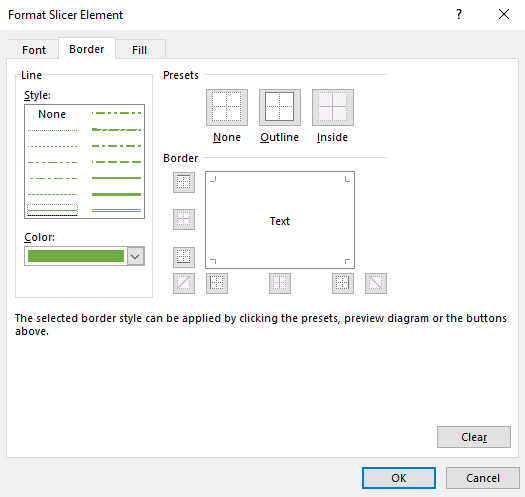
Task: Click the Text border preview diagram
Action: tap(280, 220)
